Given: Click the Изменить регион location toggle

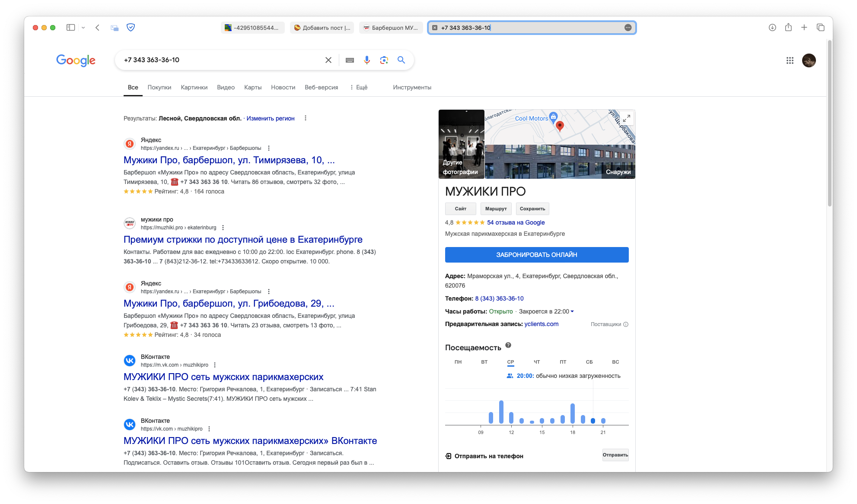Looking at the screenshot, I should click(x=270, y=118).
